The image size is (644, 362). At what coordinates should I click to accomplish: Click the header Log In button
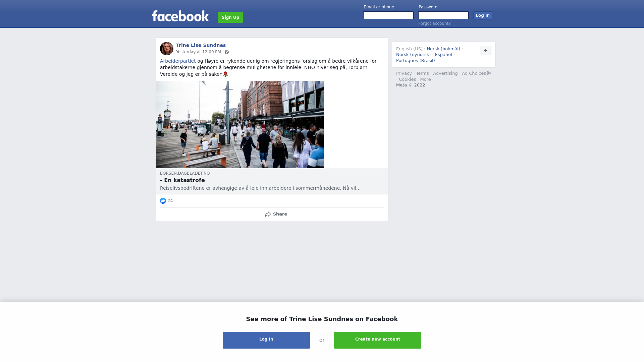coord(483,15)
